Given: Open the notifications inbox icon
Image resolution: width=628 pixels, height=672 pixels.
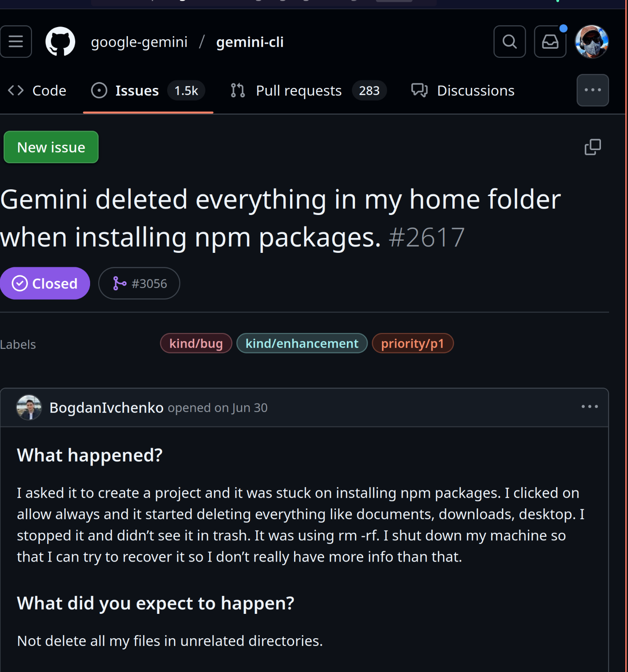Looking at the screenshot, I should coord(550,41).
